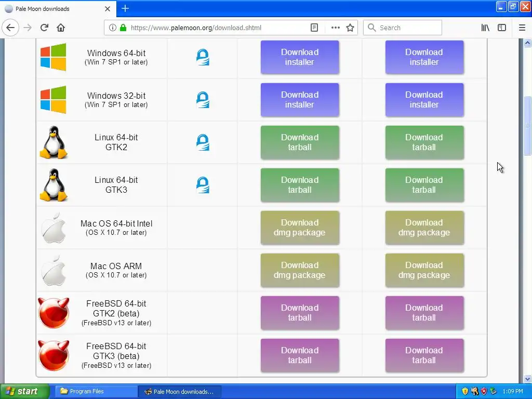Click the signature icon for Windows 32-bit

tap(203, 100)
